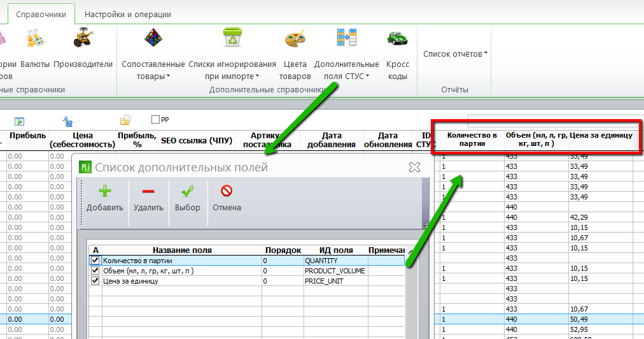Click Дополнительные поля СТУС icon
This screenshot has width=644, height=339.
pyautogui.click(x=347, y=37)
